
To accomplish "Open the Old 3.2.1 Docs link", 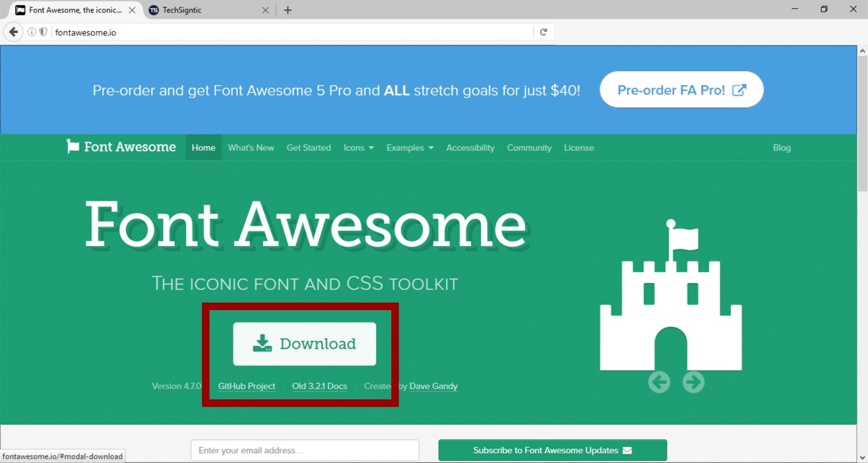I will tap(320, 386).
